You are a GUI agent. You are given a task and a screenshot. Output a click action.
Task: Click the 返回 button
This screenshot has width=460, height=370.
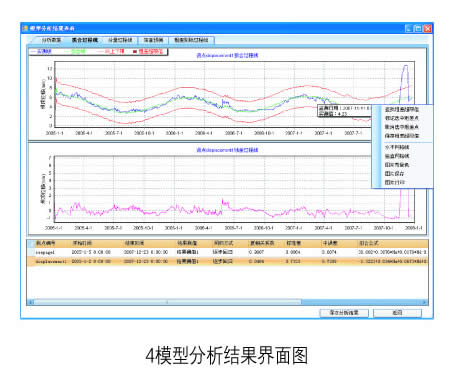click(x=397, y=313)
